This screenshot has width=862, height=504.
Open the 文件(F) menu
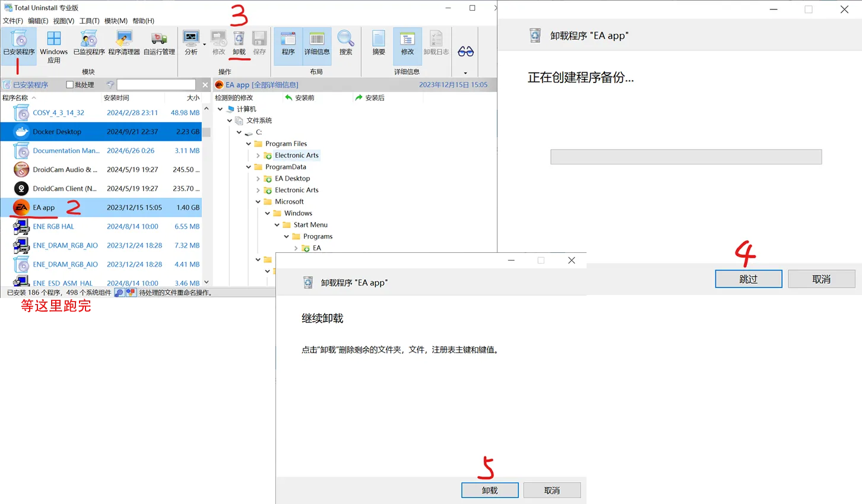13,21
